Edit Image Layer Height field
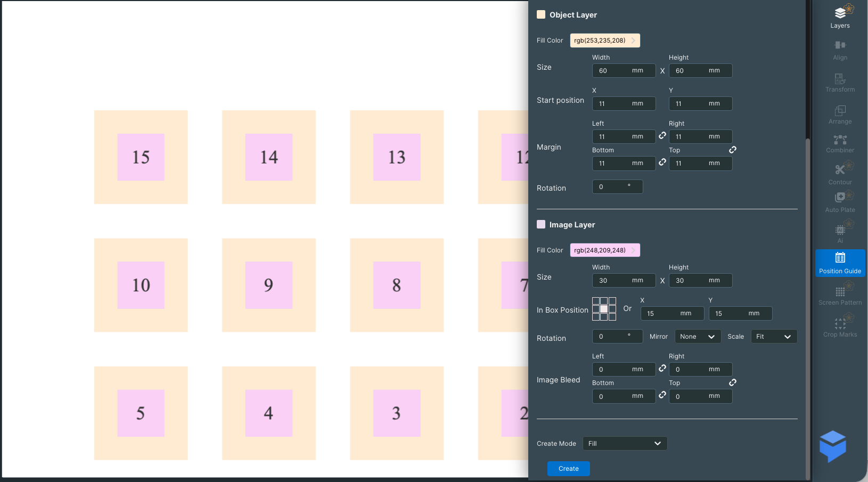 click(x=700, y=281)
